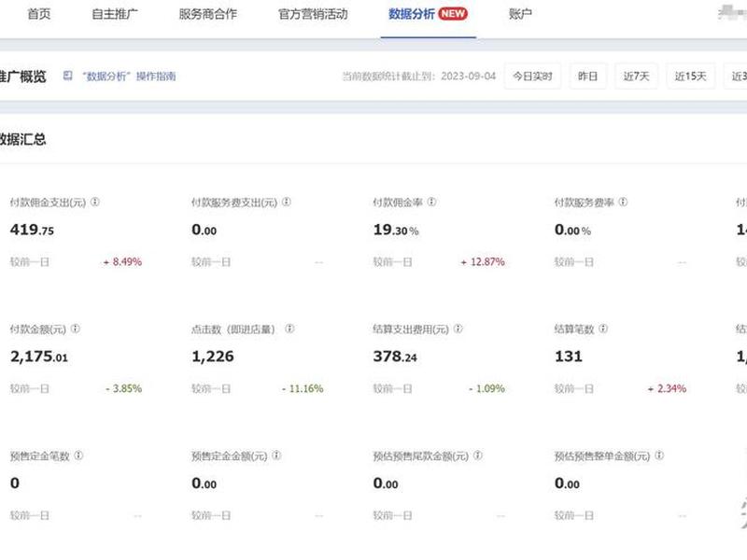
Task: Click the 2023-09-04 statistics date text
Action: 469,77
